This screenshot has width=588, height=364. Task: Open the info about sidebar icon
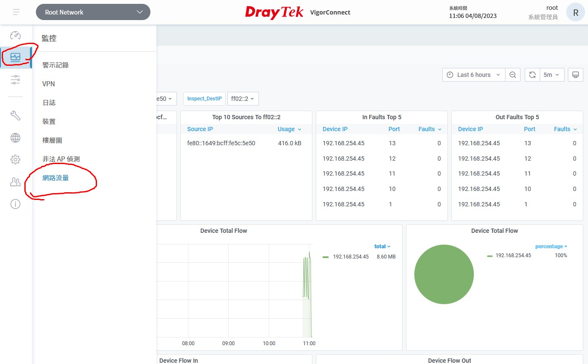(15, 204)
